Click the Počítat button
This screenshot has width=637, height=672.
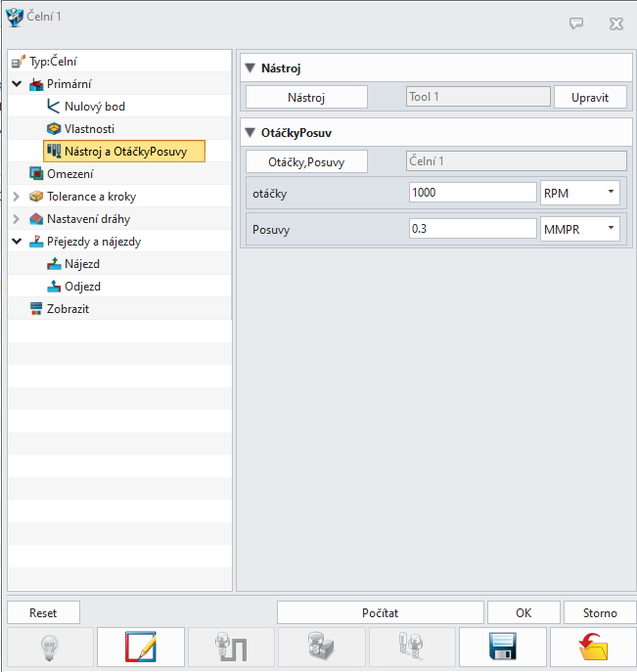point(381,612)
